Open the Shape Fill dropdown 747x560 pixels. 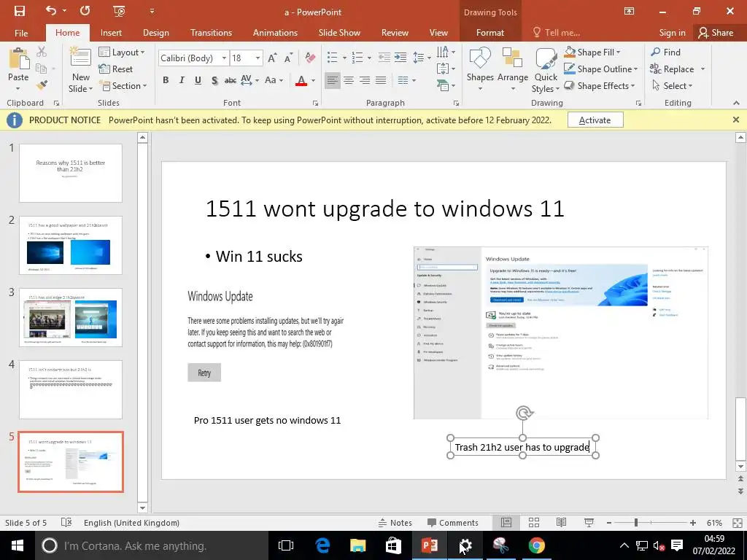pyautogui.click(x=592, y=52)
